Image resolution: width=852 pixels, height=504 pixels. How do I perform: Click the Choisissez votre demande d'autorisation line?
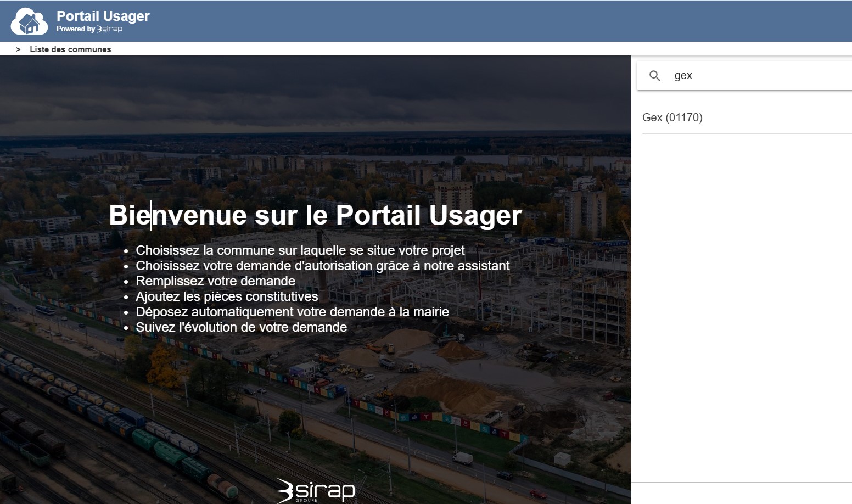[x=322, y=266]
